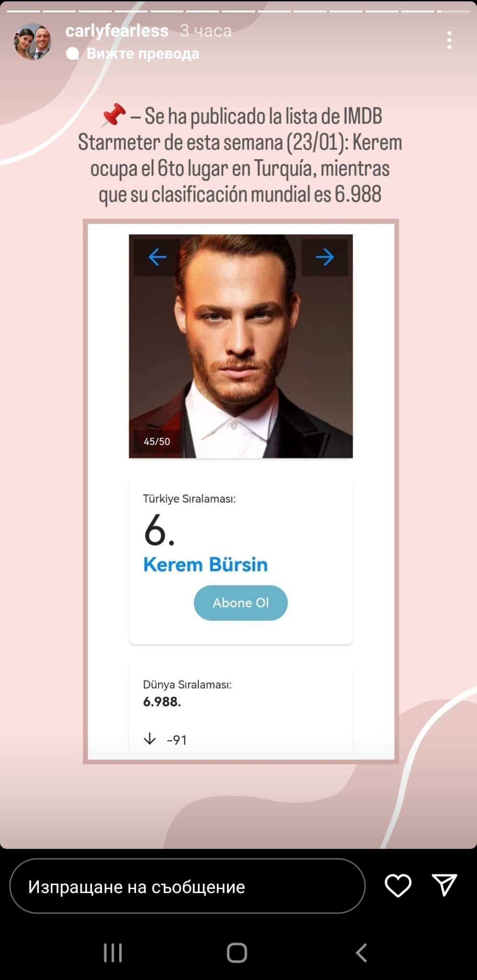This screenshot has height=980, width=477.
Task: Tap the carlyfearless profile picture
Action: coord(33,41)
